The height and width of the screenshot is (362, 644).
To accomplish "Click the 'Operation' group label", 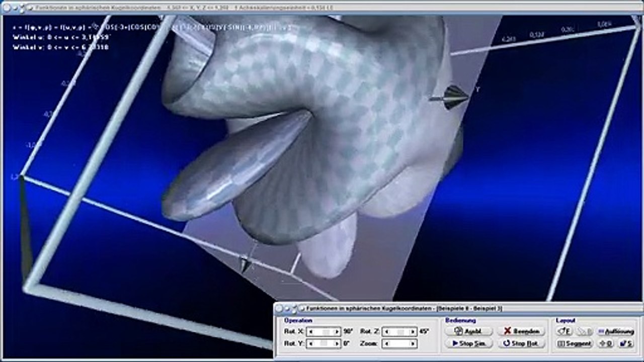I will coord(298,320).
